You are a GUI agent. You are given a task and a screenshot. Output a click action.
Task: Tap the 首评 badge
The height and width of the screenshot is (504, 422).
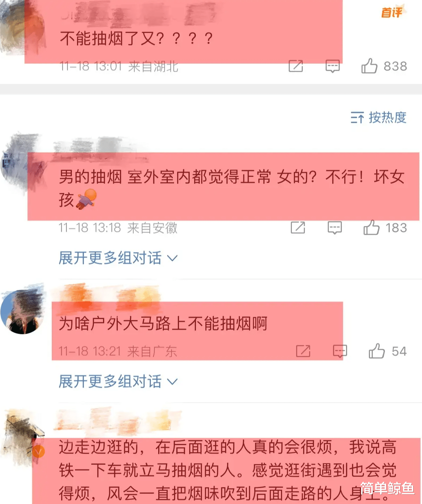(x=393, y=12)
